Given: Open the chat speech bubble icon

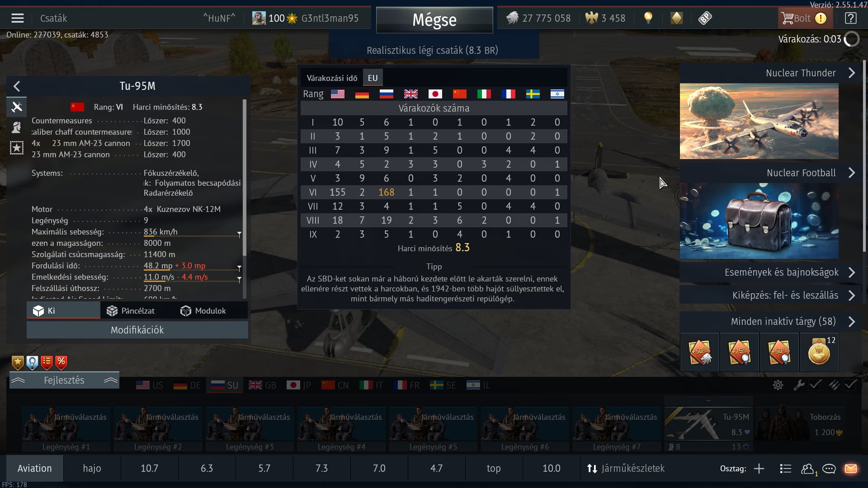Looking at the screenshot, I should click(829, 469).
